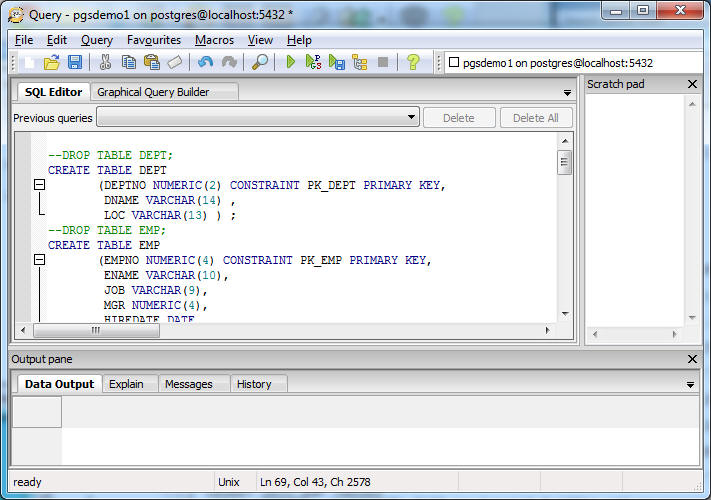711x500 pixels.
Task: Click the 'ENAME VARCHAR(10),' line
Action: click(x=166, y=275)
